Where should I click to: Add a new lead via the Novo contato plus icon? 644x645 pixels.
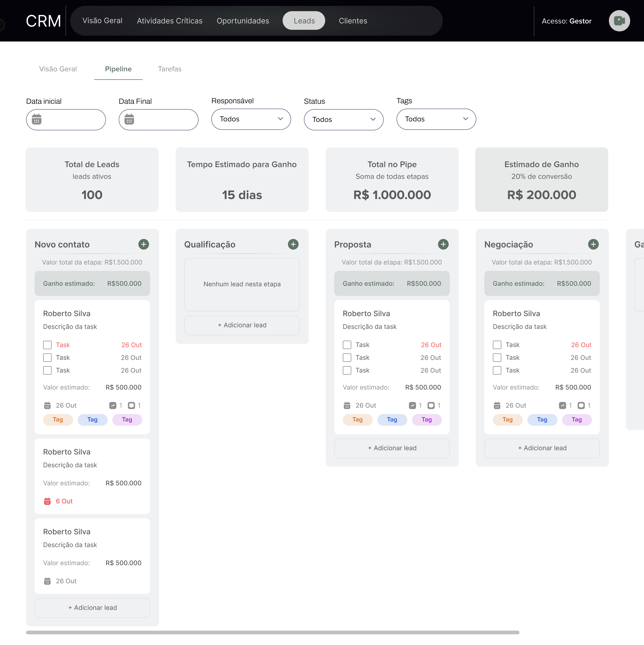click(x=144, y=244)
